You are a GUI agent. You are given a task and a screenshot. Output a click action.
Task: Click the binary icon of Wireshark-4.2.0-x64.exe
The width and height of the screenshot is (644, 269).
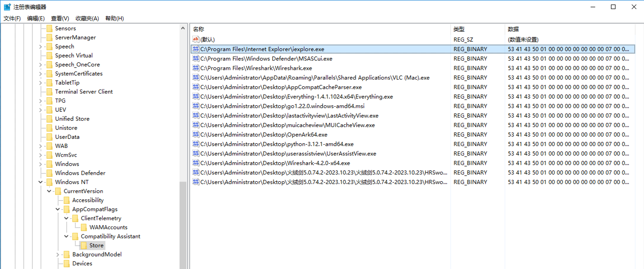click(x=196, y=163)
